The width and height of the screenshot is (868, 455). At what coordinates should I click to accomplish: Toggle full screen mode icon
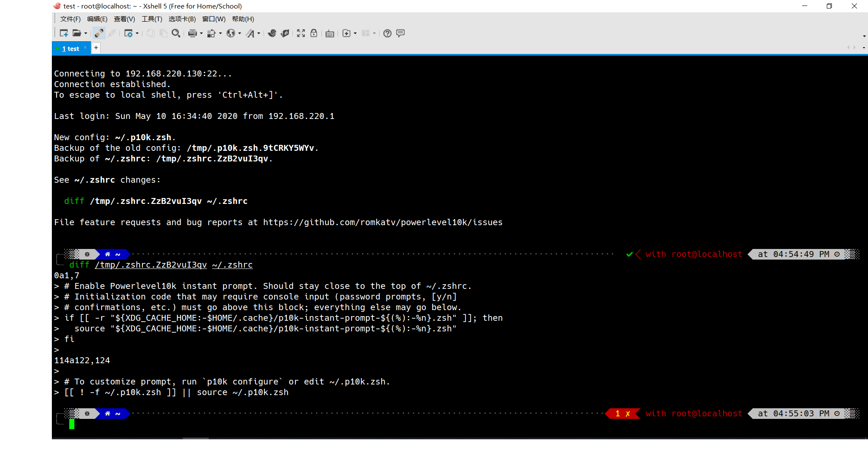(301, 33)
